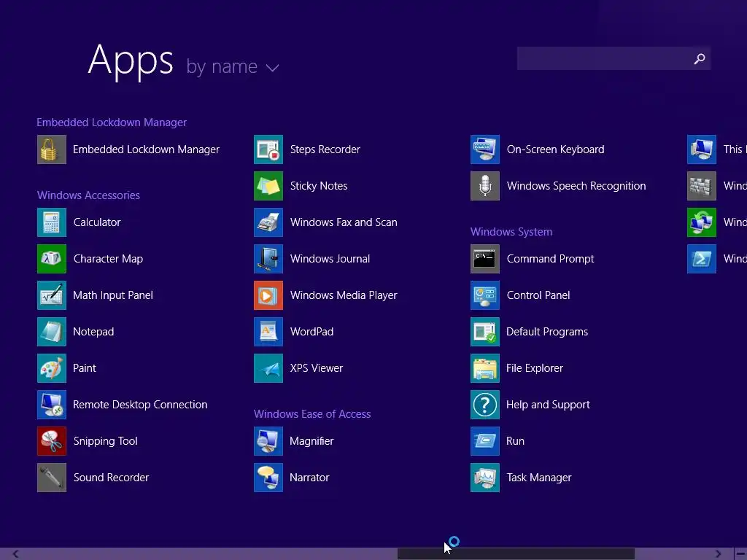747x560 pixels.
Task: Start Math Input Panel via its icon
Action: click(x=52, y=295)
